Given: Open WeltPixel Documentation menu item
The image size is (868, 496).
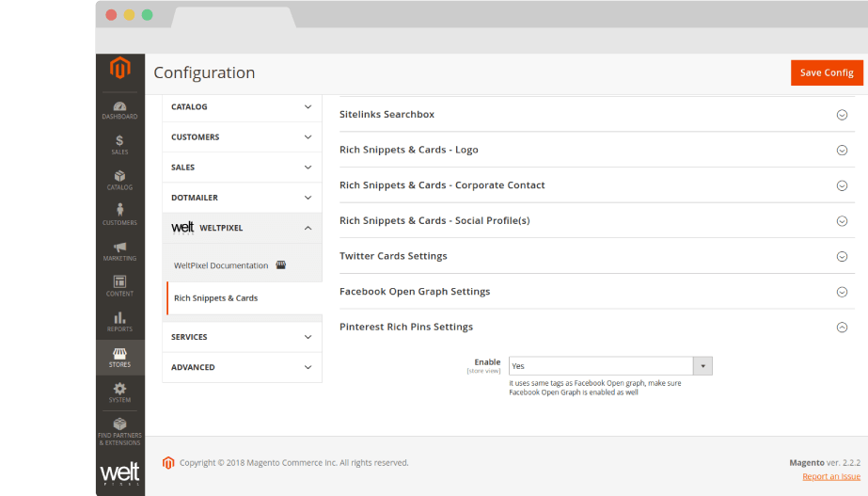Looking at the screenshot, I should point(221,265).
